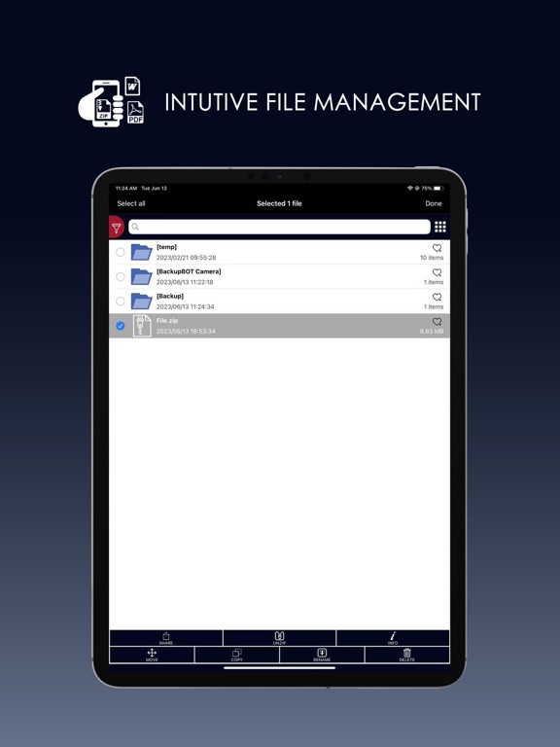
Task: Tap Done to finish selecting
Action: [434, 203]
